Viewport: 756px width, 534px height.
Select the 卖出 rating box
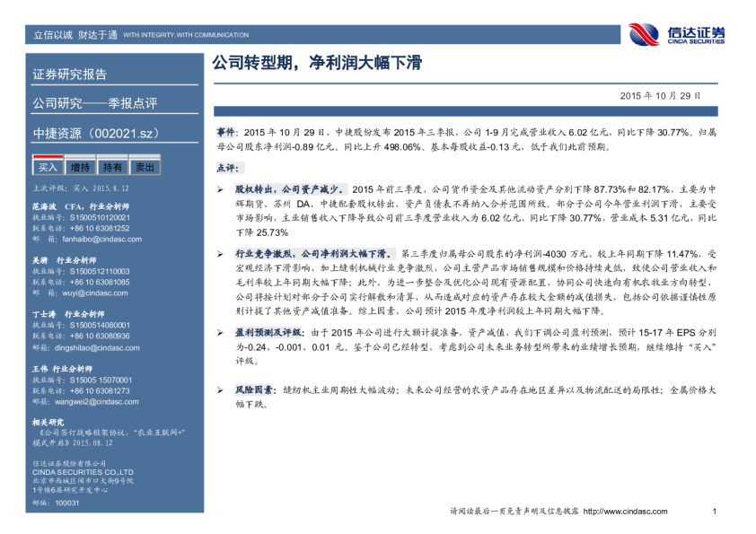pos(144,167)
